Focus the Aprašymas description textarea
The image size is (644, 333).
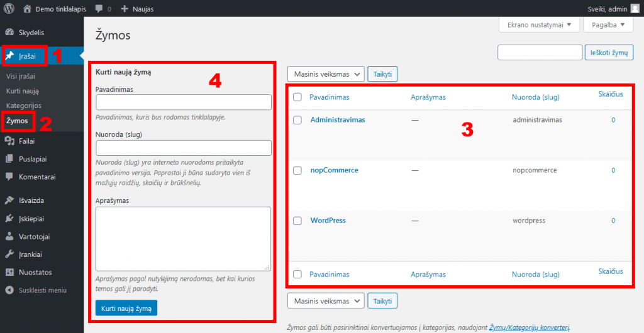point(183,239)
